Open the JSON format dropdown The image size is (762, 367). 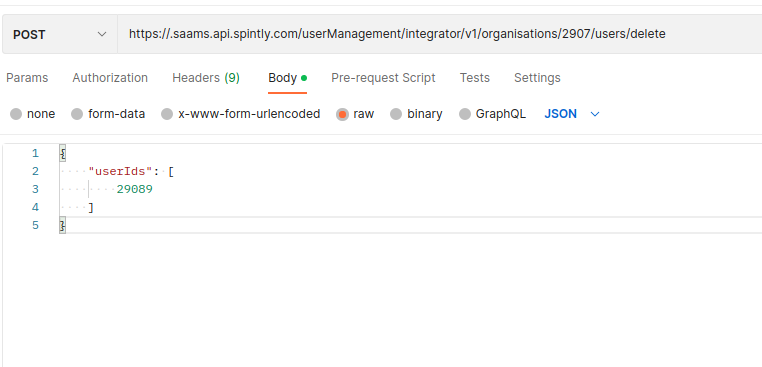[572, 114]
